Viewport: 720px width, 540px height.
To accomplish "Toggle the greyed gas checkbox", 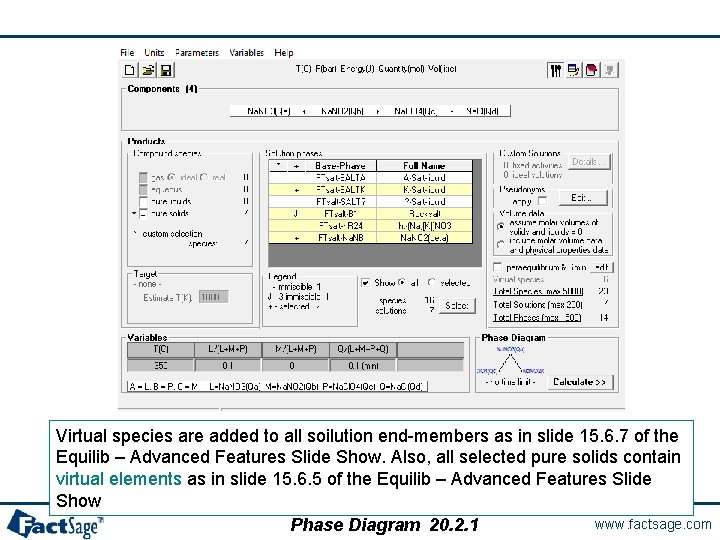I will [143, 177].
